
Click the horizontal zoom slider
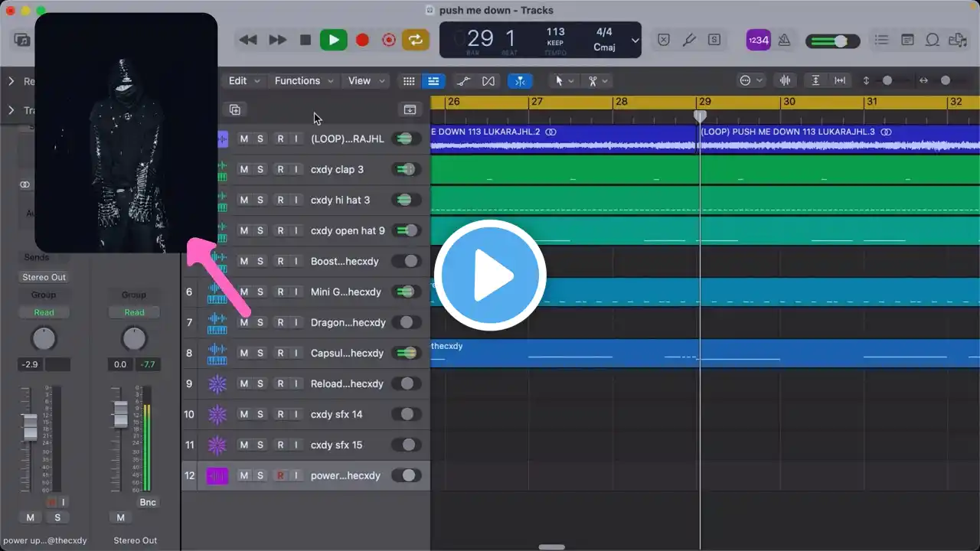coord(949,80)
